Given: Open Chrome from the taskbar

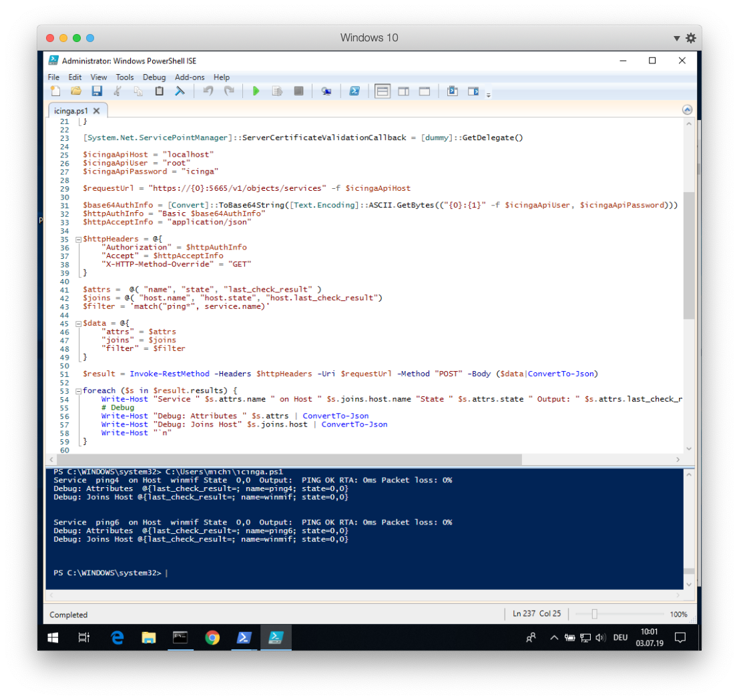Looking at the screenshot, I should coord(212,637).
